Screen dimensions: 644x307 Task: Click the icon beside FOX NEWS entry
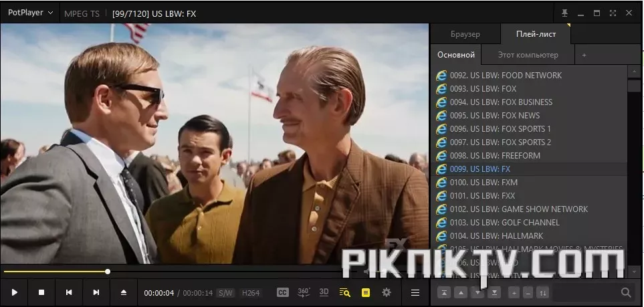[x=441, y=116]
